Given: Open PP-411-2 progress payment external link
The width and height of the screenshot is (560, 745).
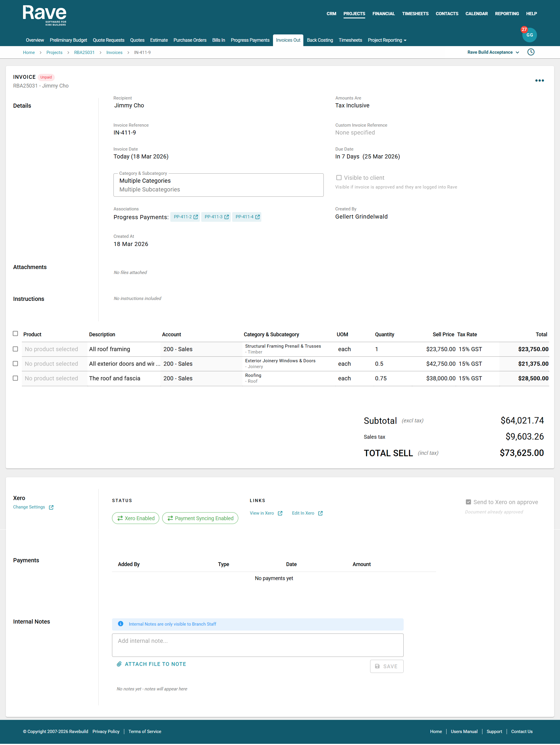Looking at the screenshot, I should pos(185,217).
